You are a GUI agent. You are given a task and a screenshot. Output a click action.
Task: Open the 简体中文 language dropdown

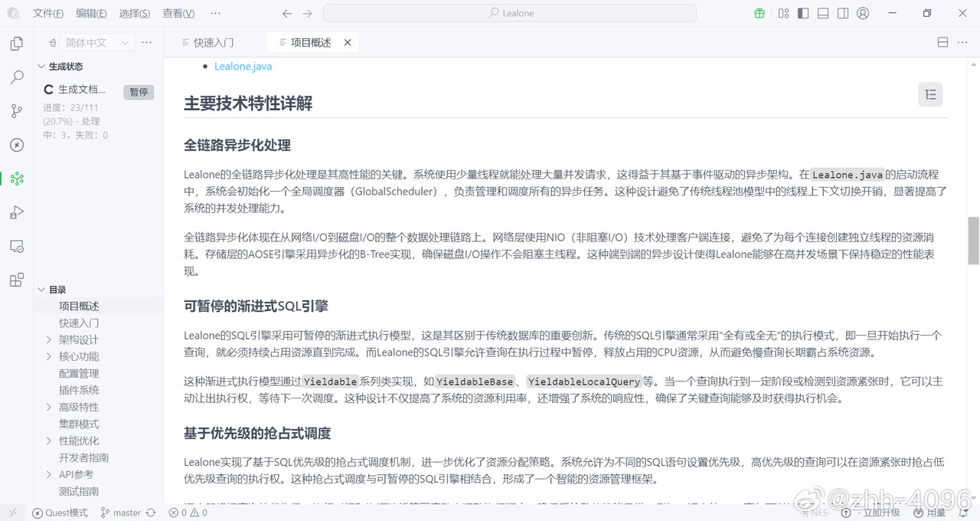pyautogui.click(x=96, y=43)
